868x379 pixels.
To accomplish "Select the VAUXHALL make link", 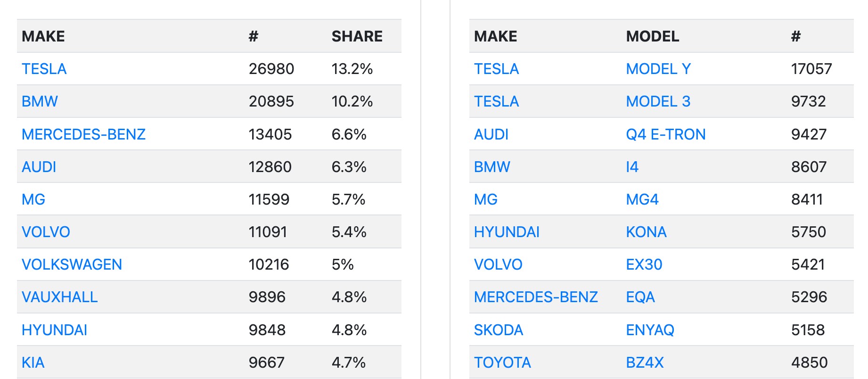I will (x=59, y=297).
